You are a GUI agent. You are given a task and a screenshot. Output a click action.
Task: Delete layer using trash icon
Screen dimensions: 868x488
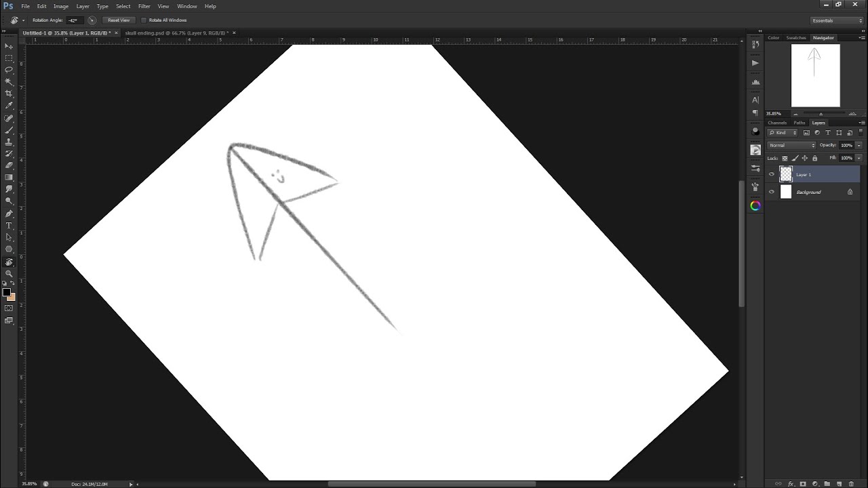pyautogui.click(x=851, y=484)
